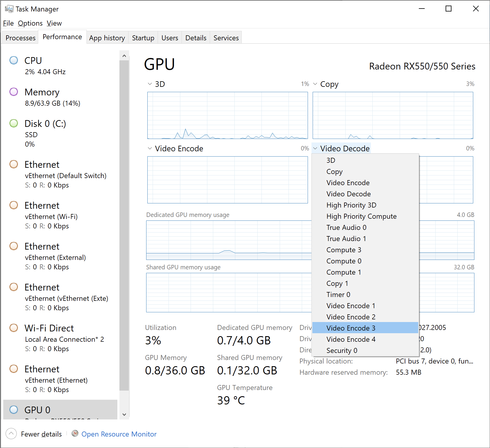490x448 pixels.
Task: Select Copy from the engine list
Action: (365, 172)
